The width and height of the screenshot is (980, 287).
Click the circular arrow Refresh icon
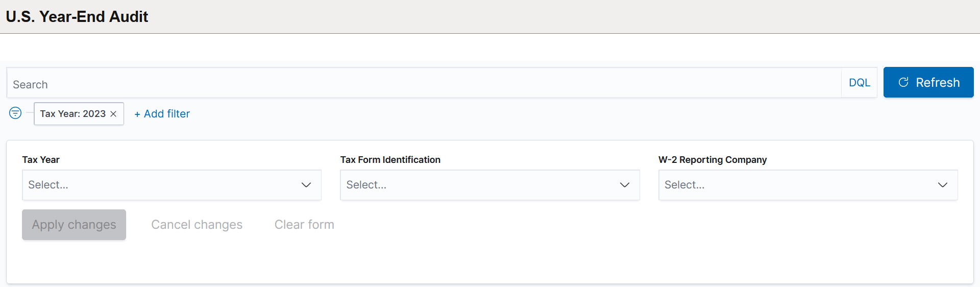pyautogui.click(x=903, y=82)
